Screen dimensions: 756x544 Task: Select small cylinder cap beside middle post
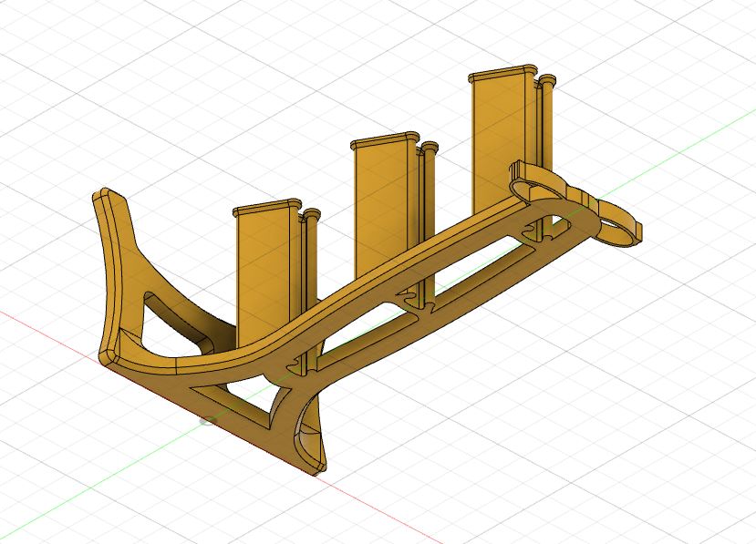coord(429,147)
